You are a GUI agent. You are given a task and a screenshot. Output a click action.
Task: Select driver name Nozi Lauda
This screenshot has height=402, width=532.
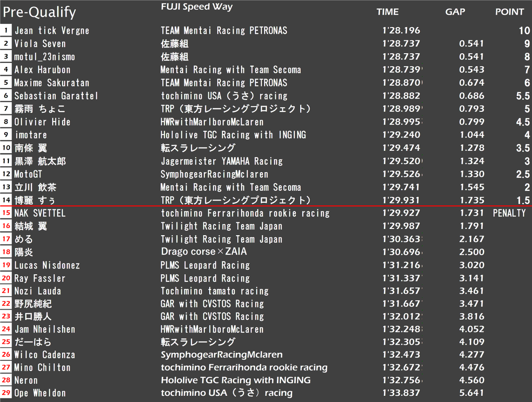(38, 291)
